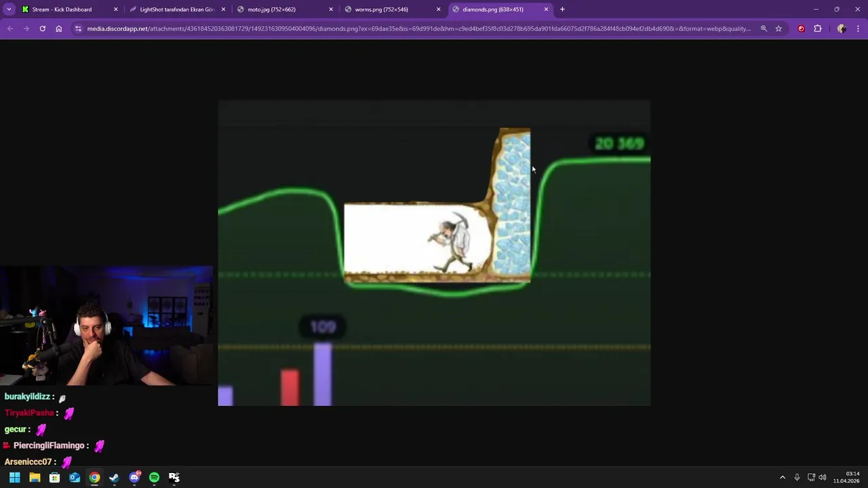Close the diamonds.png tab
This screenshot has width=868, height=488.
(546, 9)
